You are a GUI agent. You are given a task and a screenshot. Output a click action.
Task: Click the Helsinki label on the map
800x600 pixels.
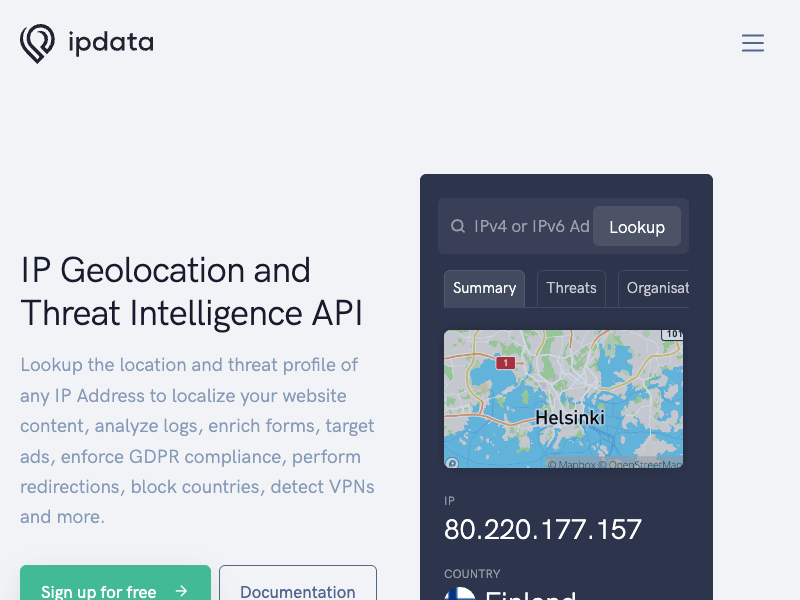point(570,417)
